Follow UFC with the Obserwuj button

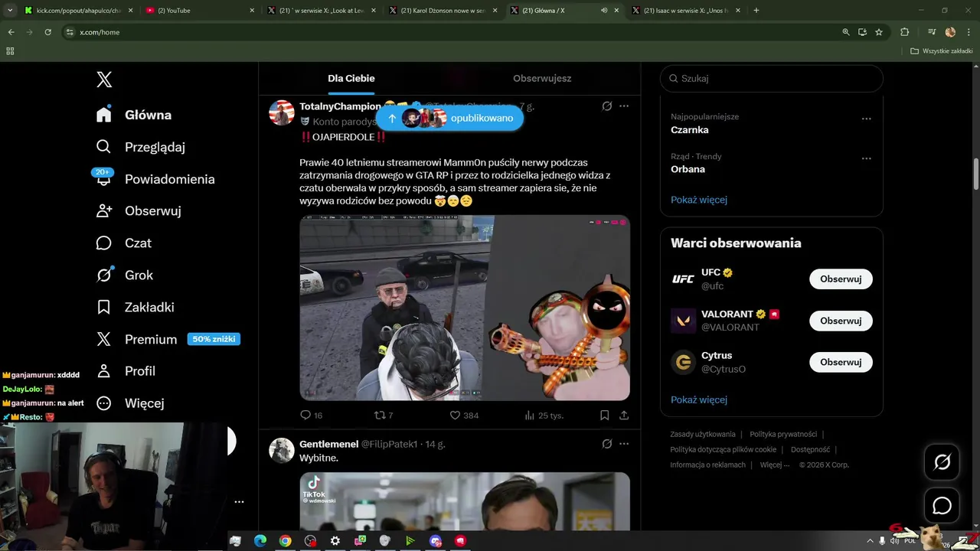(x=841, y=279)
